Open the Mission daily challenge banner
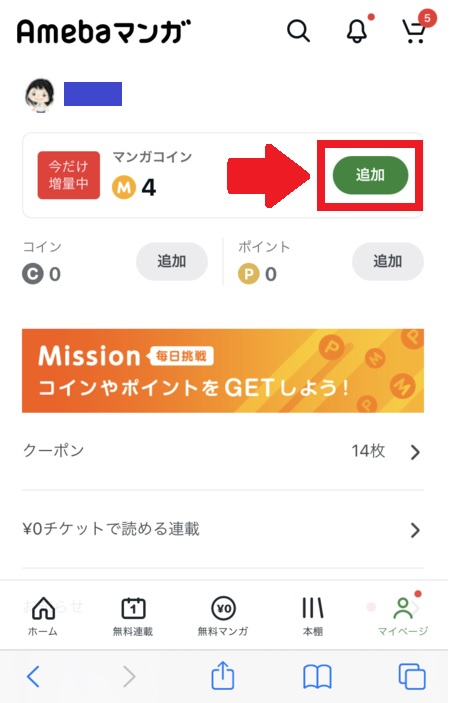The height and width of the screenshot is (703, 449). click(223, 371)
